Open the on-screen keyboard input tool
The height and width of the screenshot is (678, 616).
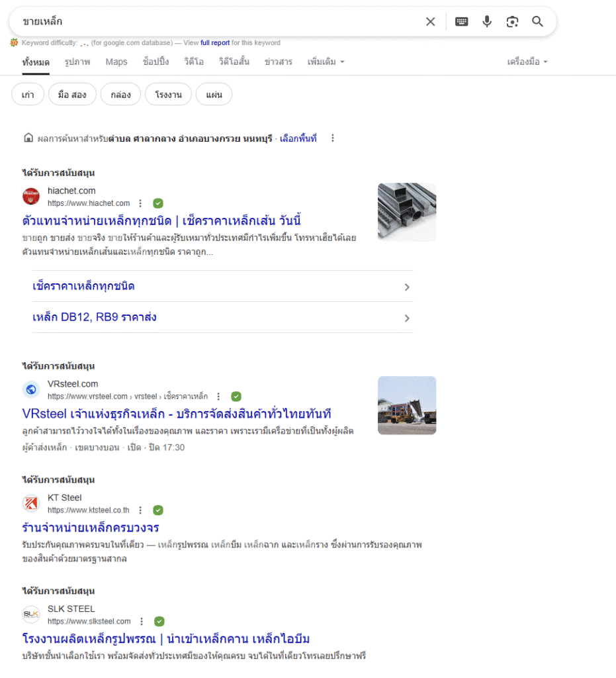click(461, 22)
